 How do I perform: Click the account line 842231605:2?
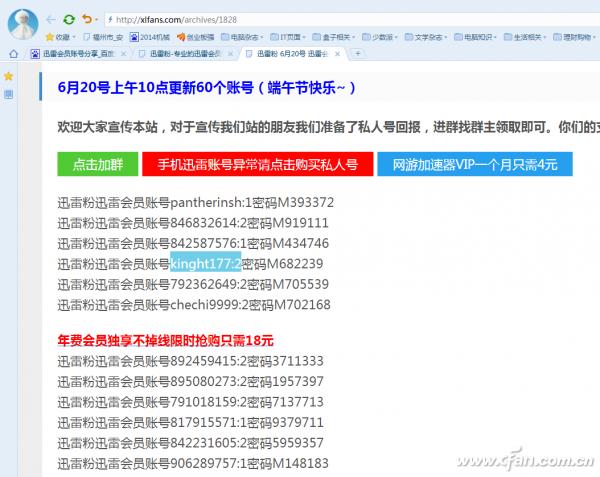[191, 443]
